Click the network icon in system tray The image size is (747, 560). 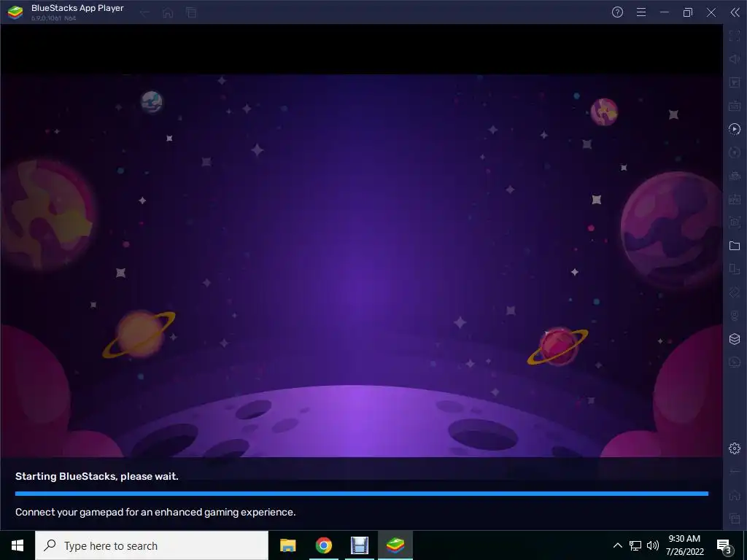click(635, 545)
